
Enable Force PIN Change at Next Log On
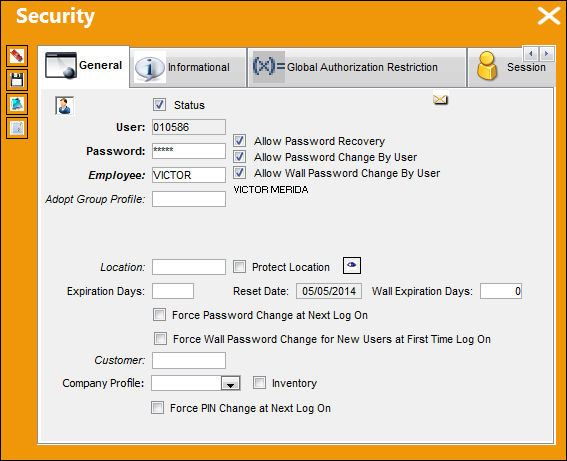coord(157,407)
